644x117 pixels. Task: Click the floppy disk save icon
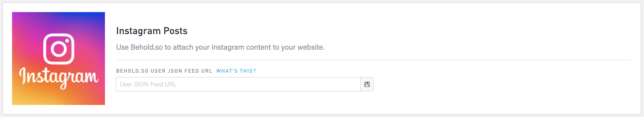pos(367,84)
